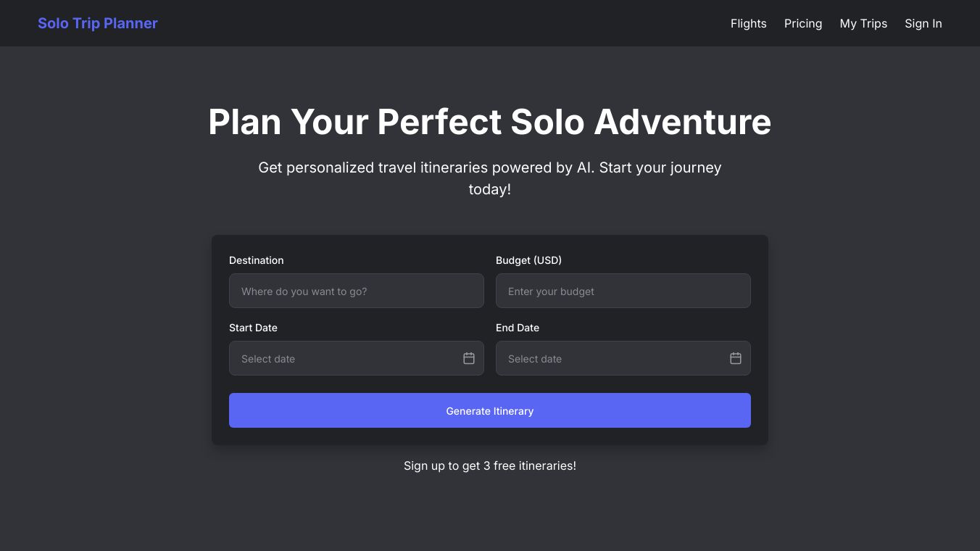
Task: Click the Sign In link
Action: pos(923,23)
